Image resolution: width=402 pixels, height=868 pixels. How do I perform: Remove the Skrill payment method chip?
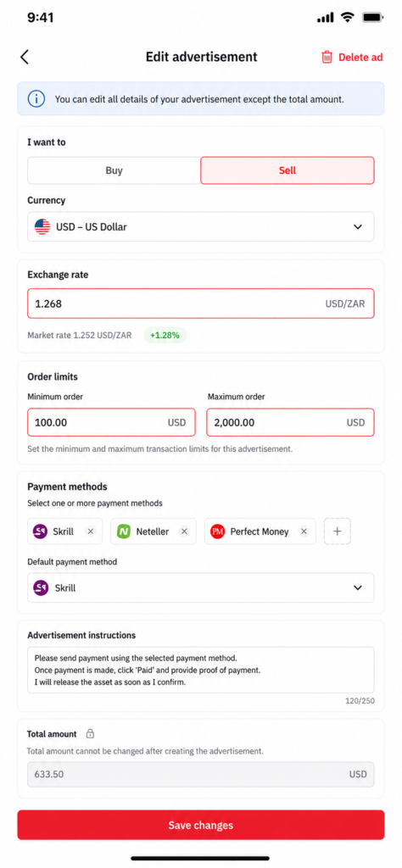click(91, 531)
